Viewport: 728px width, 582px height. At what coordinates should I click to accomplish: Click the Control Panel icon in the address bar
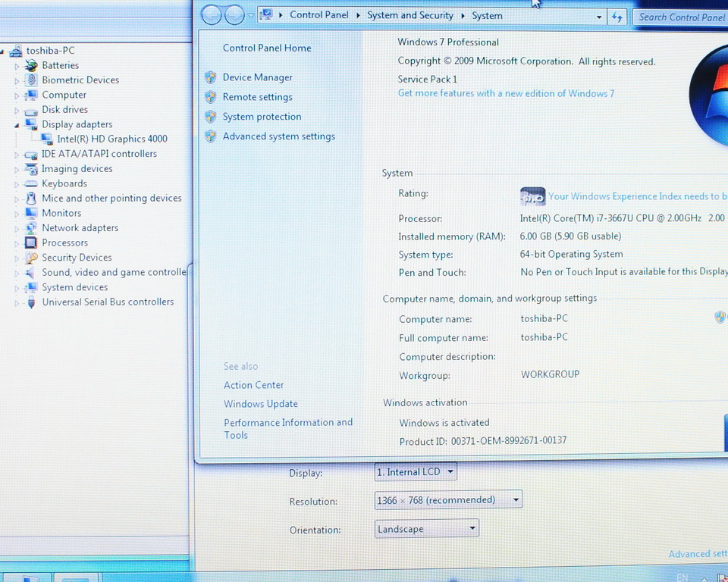tap(266, 15)
